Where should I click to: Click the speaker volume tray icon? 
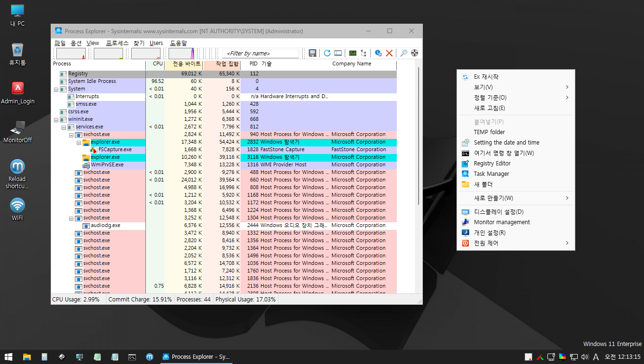pyautogui.click(x=585, y=357)
